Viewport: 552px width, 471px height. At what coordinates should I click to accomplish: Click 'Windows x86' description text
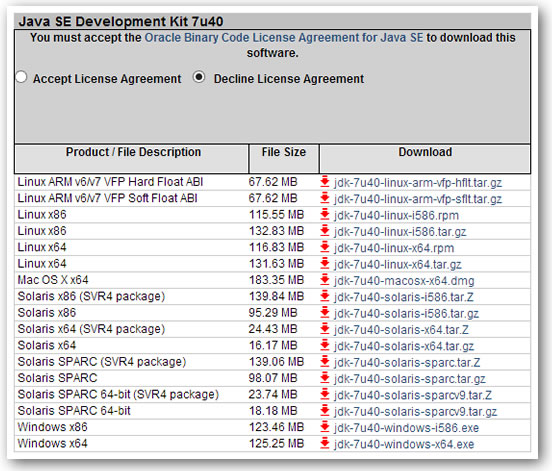pos(52,427)
